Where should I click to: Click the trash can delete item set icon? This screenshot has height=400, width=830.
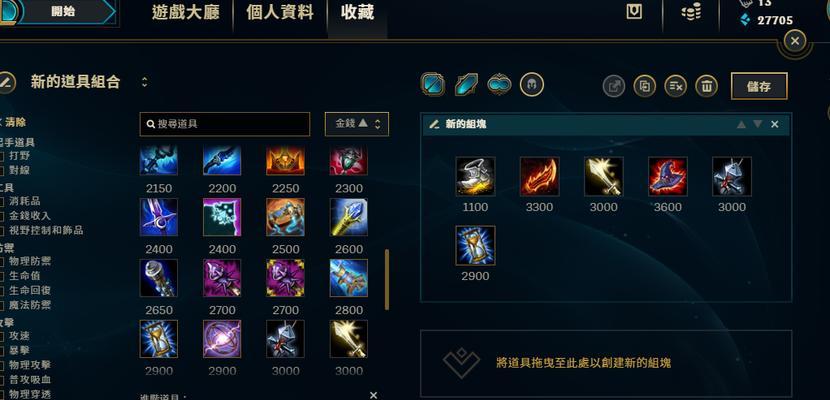click(x=706, y=86)
